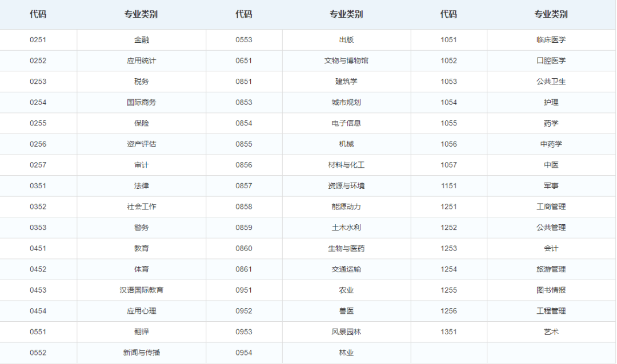Select the 金融 cell
Image resolution: width=617 pixels, height=364 pixels.
point(141,40)
